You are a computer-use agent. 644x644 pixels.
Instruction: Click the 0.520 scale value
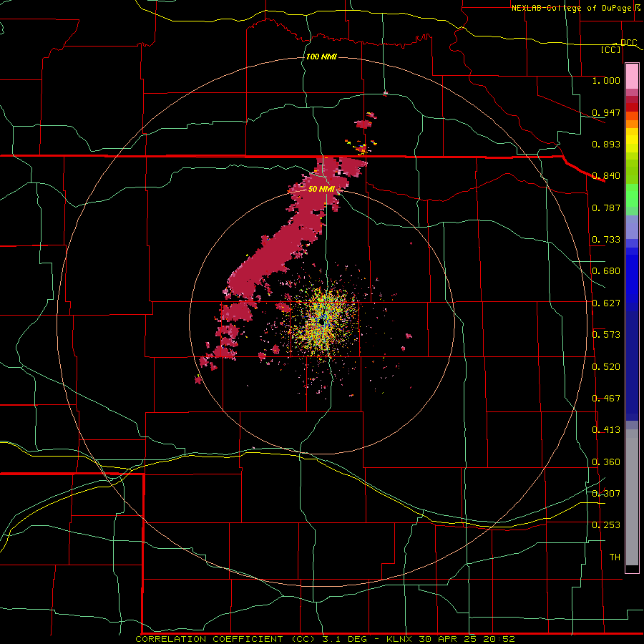tap(606, 367)
